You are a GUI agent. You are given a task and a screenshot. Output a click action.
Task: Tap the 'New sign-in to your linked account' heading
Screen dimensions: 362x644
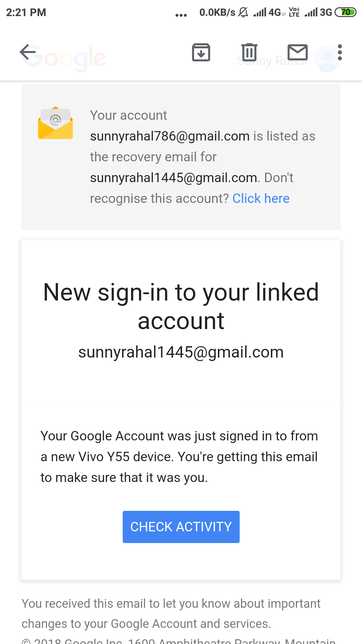[181, 306]
